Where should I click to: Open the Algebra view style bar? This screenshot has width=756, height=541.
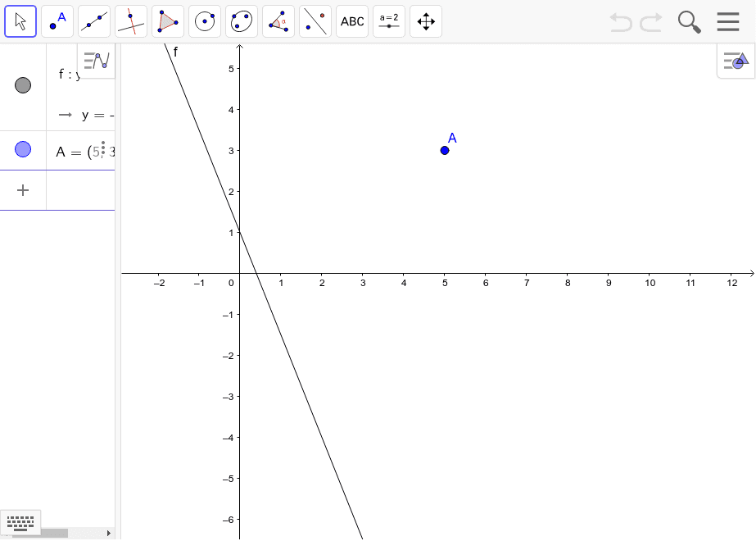point(97,61)
